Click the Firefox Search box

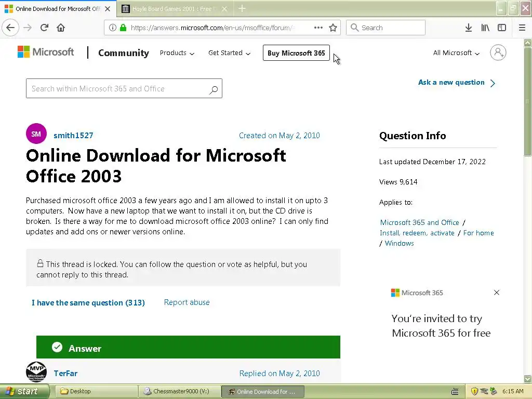coord(385,28)
